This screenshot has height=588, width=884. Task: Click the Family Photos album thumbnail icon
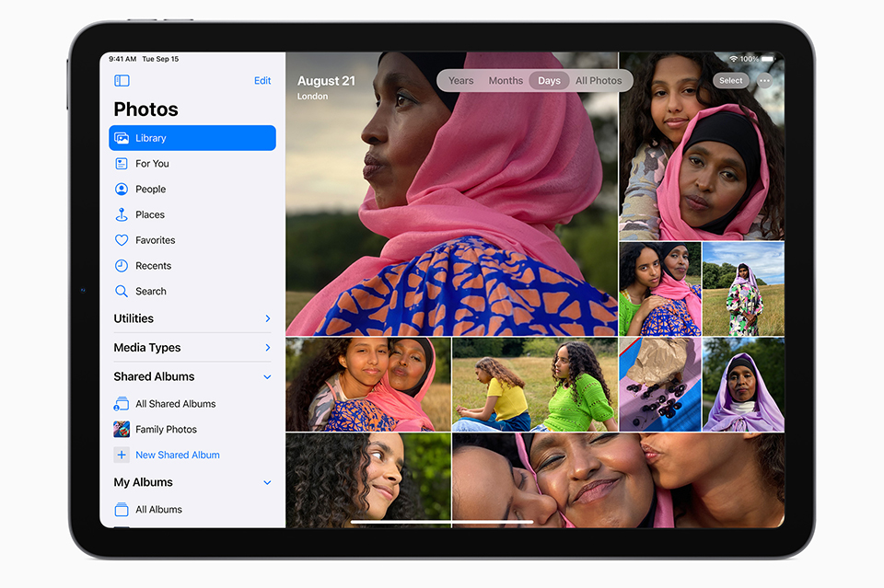point(122,429)
